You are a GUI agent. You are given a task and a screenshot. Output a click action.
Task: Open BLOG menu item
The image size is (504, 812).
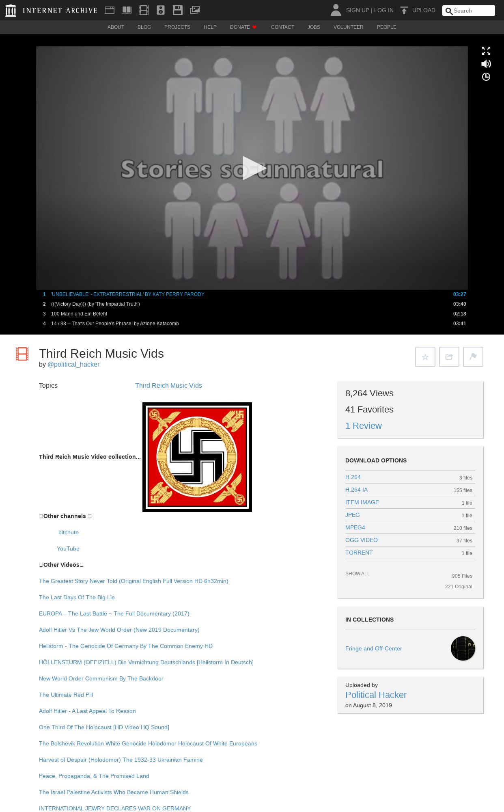pyautogui.click(x=144, y=27)
